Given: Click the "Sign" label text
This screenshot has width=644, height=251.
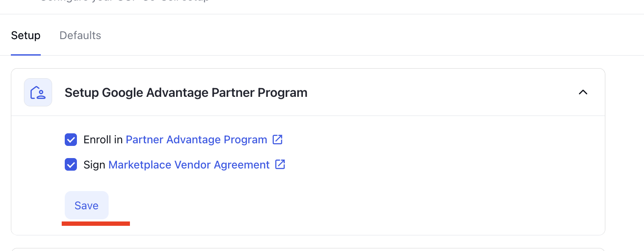Looking at the screenshot, I should [94, 165].
